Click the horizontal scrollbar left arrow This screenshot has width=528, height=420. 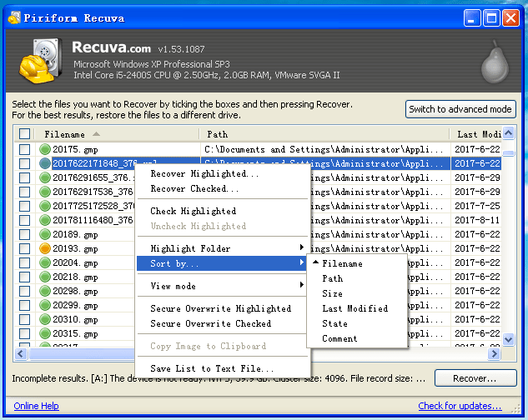[21, 353]
